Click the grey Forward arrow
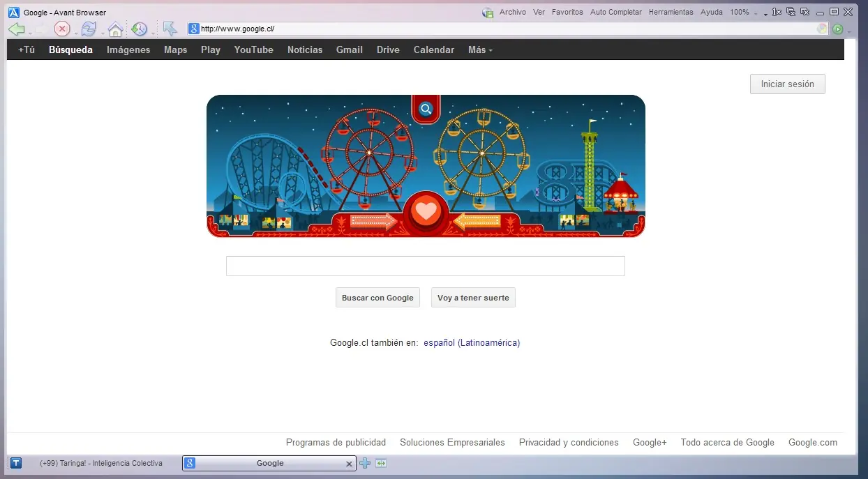868x479 pixels. pyautogui.click(x=40, y=29)
